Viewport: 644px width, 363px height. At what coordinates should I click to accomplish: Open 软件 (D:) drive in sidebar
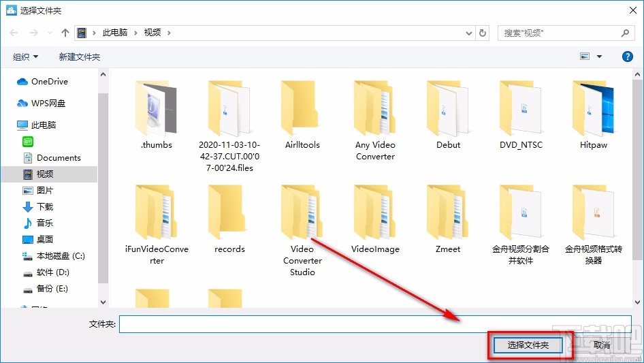click(46, 272)
